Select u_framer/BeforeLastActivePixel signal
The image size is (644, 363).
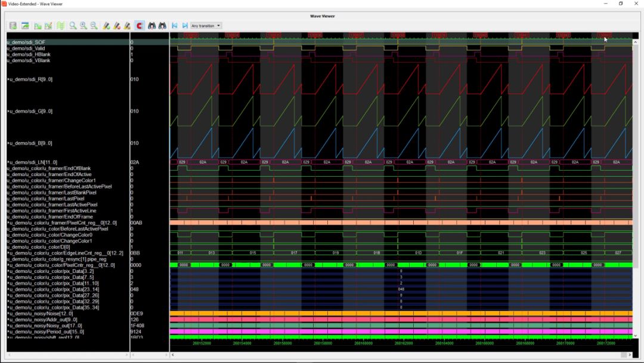tap(59, 187)
